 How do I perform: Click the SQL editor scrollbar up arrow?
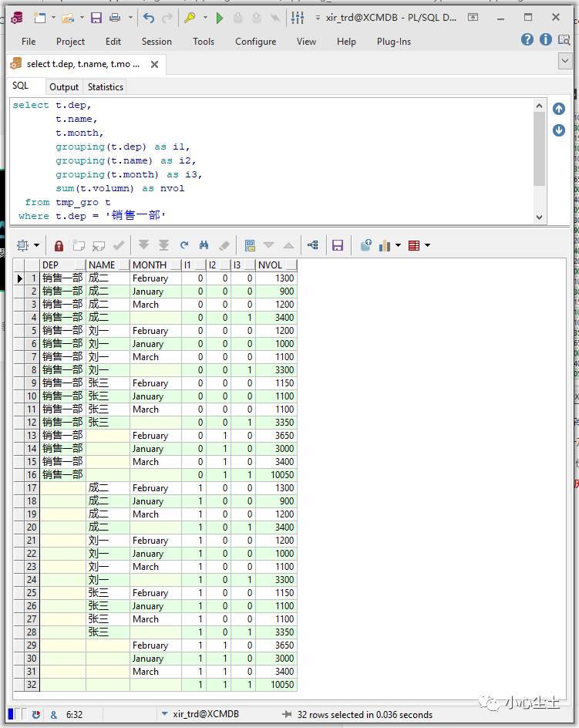tap(539, 106)
